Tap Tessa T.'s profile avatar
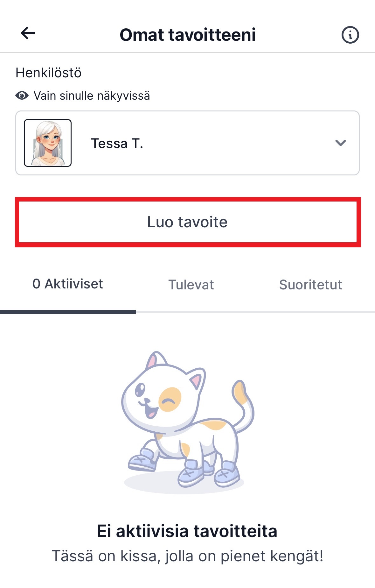The width and height of the screenshot is (375, 588). tap(48, 143)
